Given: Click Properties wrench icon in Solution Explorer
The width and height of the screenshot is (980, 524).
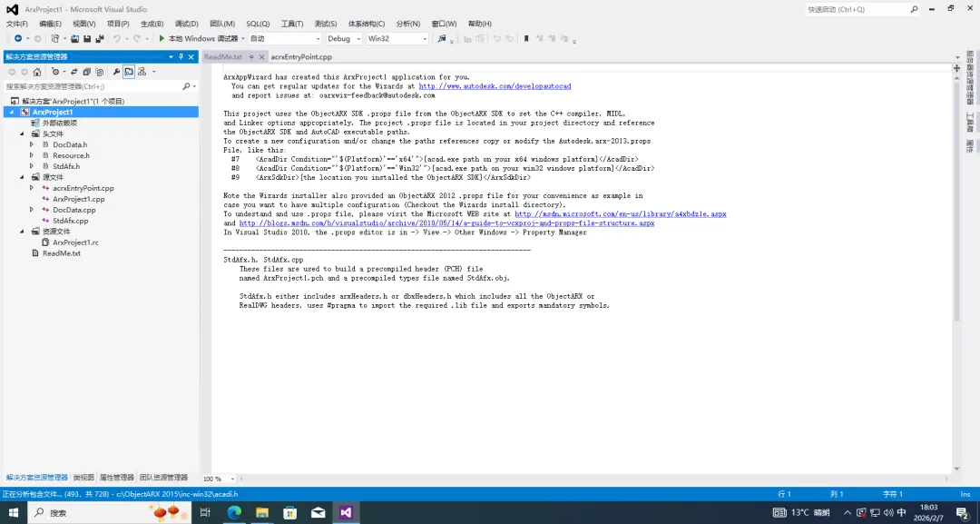Looking at the screenshot, I should (116, 72).
